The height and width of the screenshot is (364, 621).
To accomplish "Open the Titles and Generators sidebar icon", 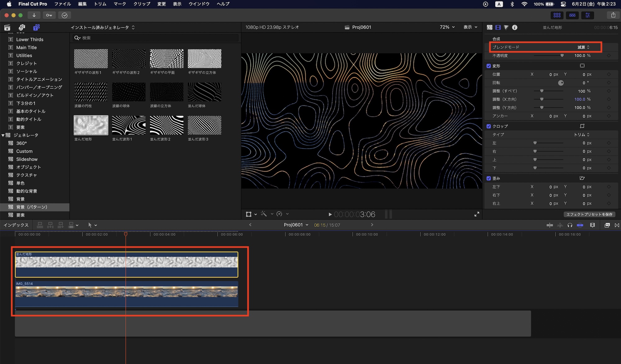I will [x=36, y=27].
